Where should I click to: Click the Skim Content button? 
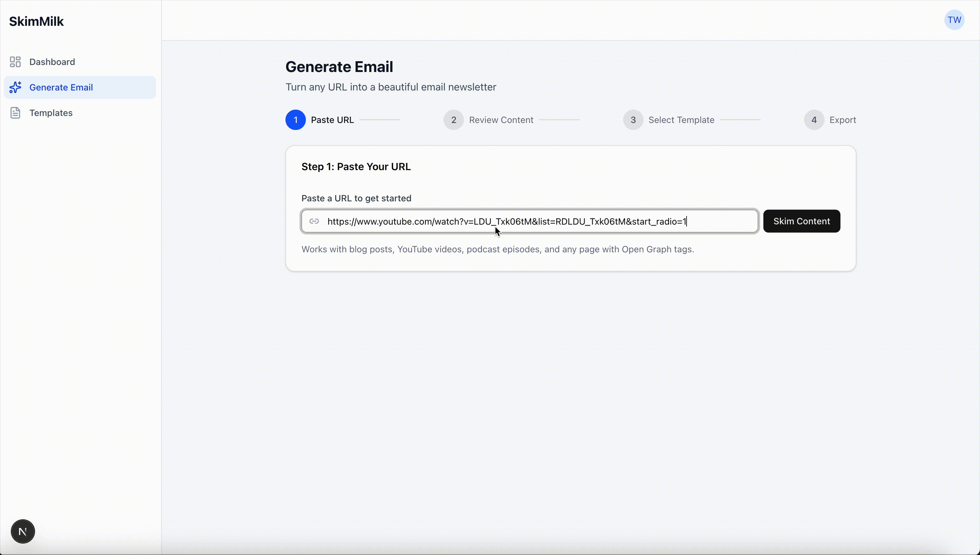pyautogui.click(x=802, y=221)
